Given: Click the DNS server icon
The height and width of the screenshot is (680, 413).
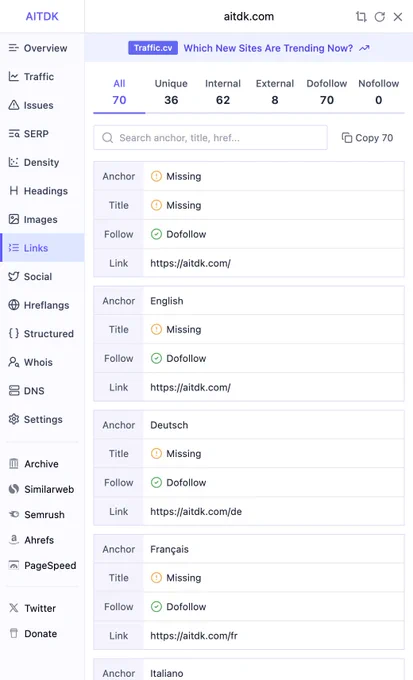Looking at the screenshot, I should point(14,391).
